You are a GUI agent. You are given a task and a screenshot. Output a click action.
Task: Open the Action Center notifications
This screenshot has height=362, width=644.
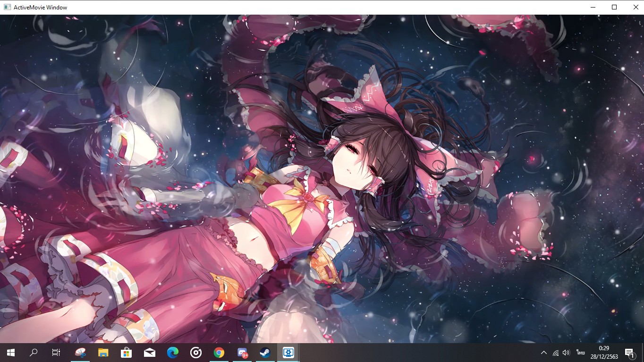(x=629, y=353)
